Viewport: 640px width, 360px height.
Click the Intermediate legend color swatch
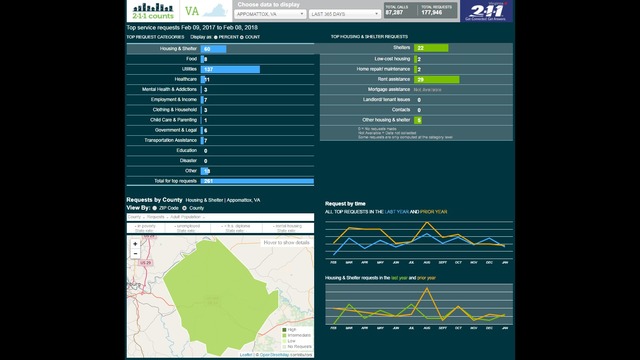284,336
